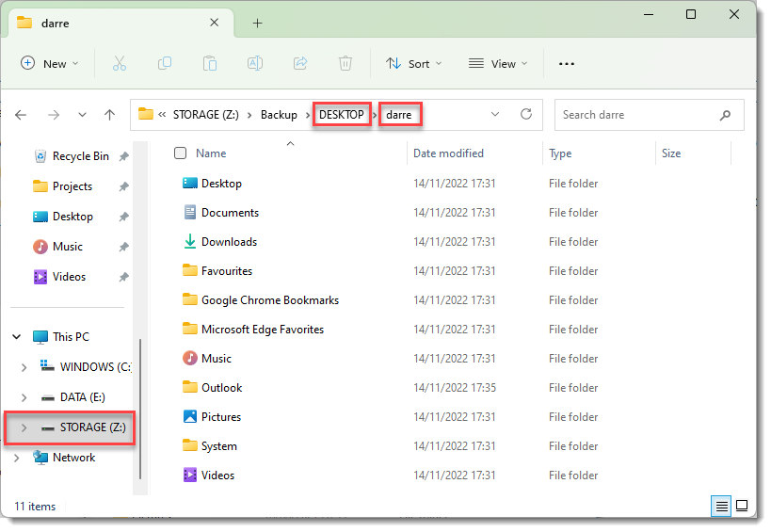
Task: Select Network in the navigation pane
Action: [x=73, y=458]
